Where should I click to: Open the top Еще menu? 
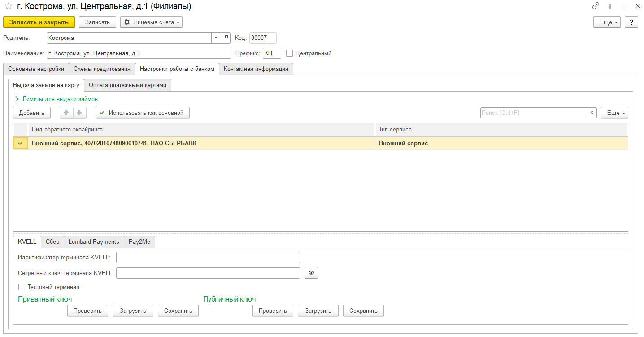pos(607,22)
